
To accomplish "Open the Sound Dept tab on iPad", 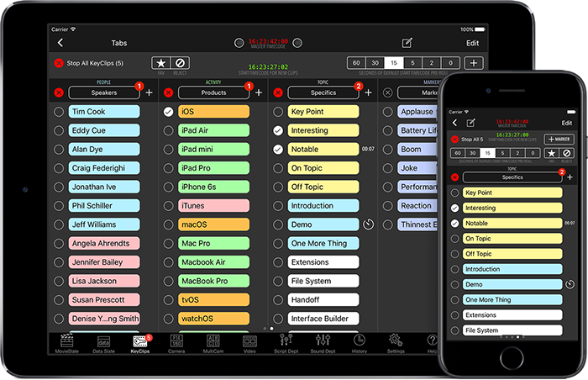I will point(323,343).
